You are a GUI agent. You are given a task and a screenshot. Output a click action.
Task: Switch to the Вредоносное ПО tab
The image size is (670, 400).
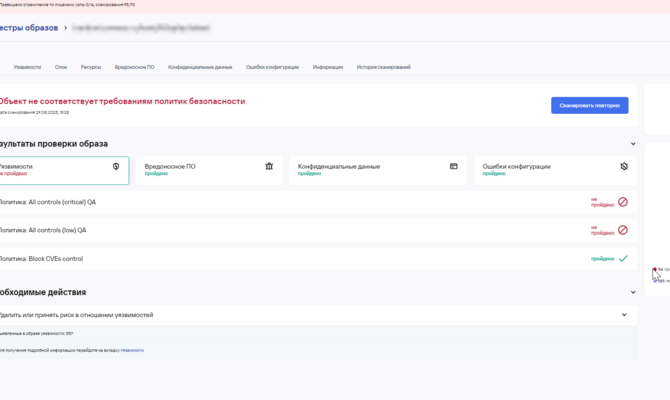(x=134, y=67)
